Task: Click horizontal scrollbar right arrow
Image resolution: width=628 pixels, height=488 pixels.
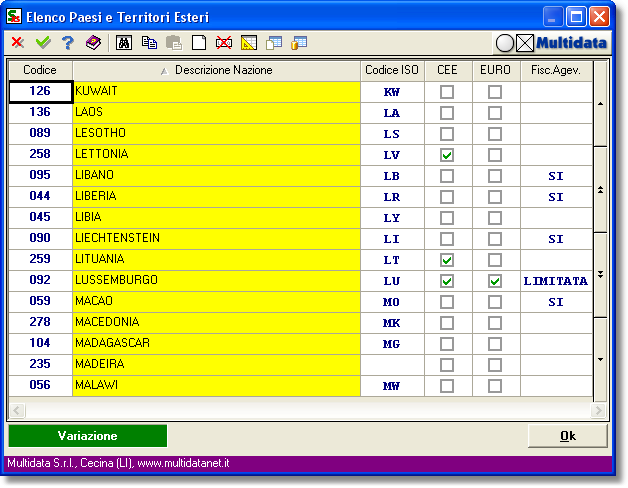Action: pyautogui.click(x=599, y=410)
